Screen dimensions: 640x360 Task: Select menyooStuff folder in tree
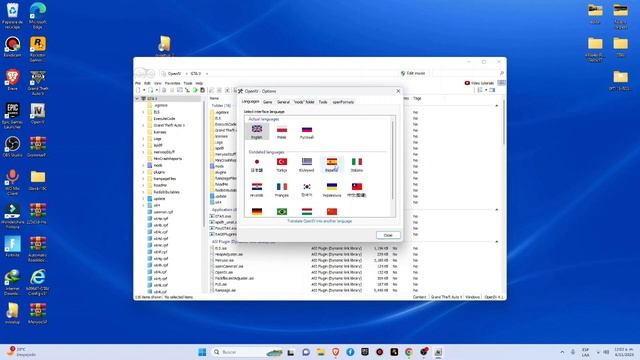[x=164, y=152]
